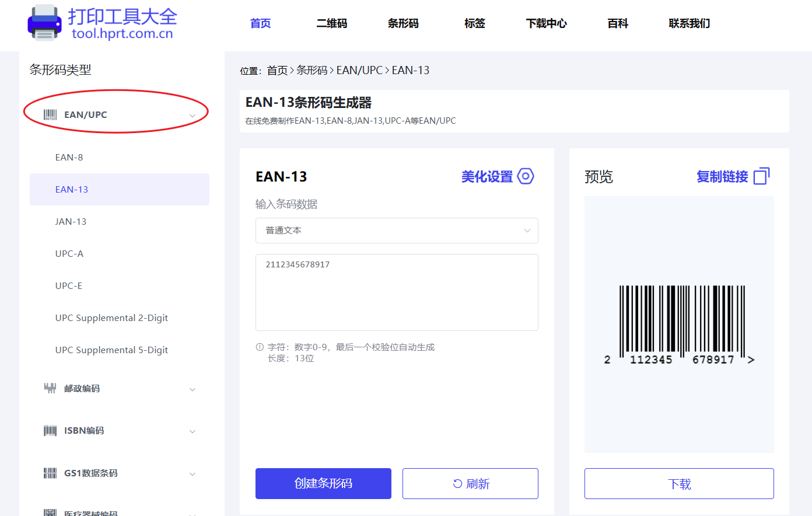Click the GS1数据条码 category icon
812x516 pixels.
(50, 473)
